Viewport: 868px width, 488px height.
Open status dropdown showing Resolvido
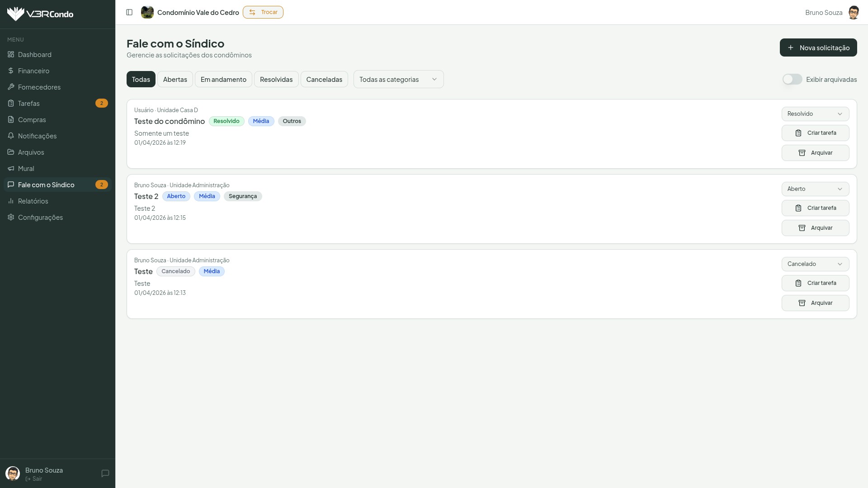click(815, 114)
